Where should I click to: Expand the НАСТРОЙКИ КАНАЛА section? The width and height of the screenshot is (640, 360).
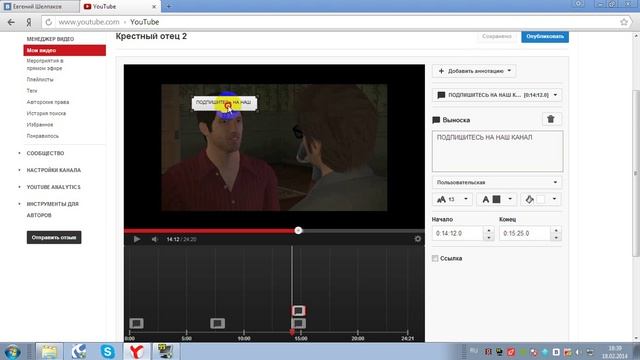[53, 170]
